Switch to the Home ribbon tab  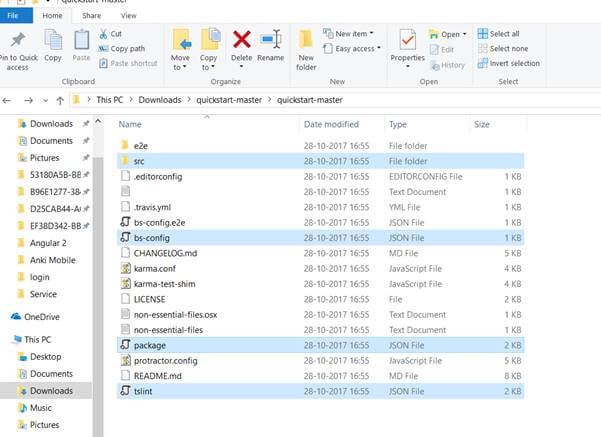pyautogui.click(x=53, y=16)
